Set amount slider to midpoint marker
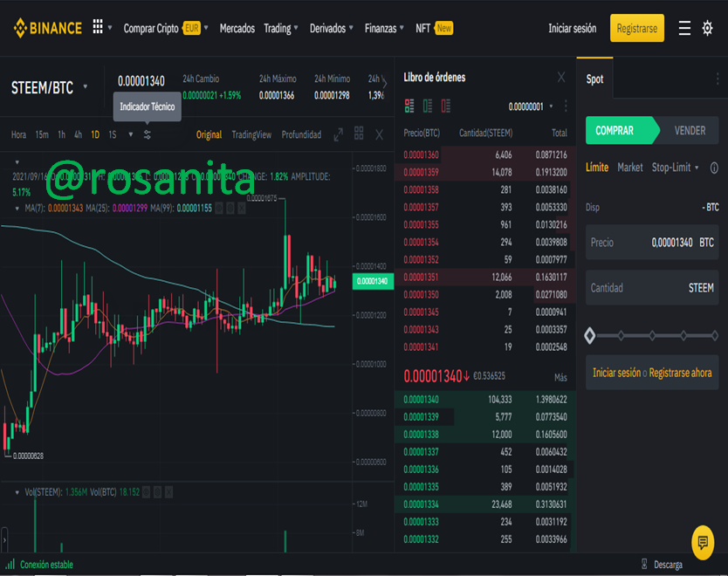The image size is (728, 576). pos(652,335)
